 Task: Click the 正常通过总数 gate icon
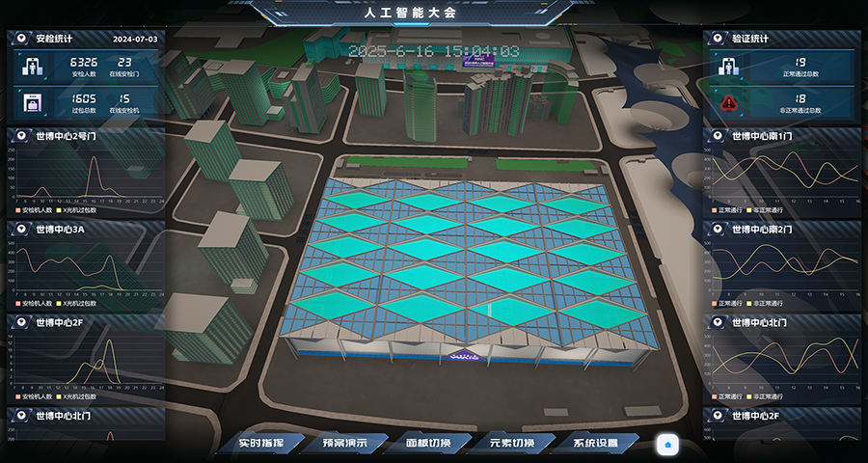(x=727, y=67)
